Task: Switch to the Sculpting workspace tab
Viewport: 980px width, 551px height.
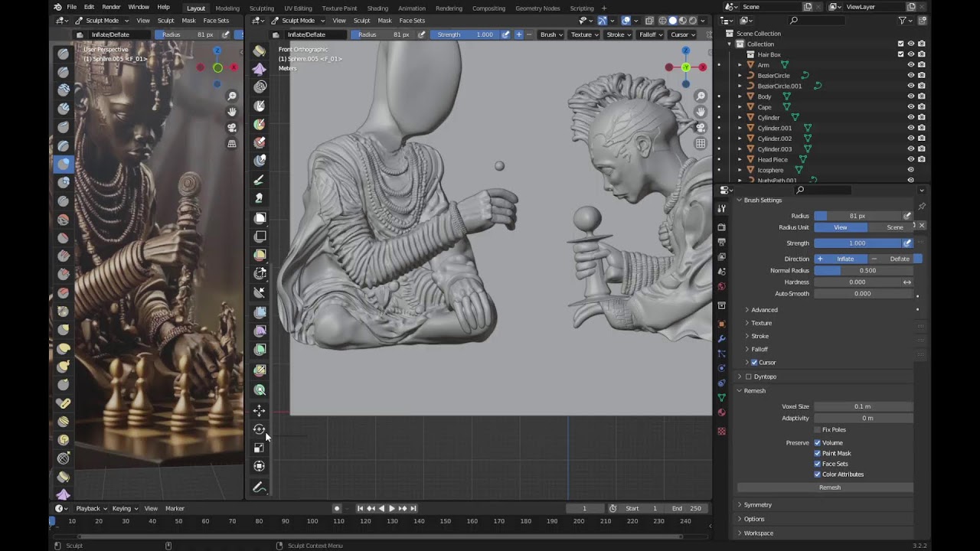Action: [262, 8]
